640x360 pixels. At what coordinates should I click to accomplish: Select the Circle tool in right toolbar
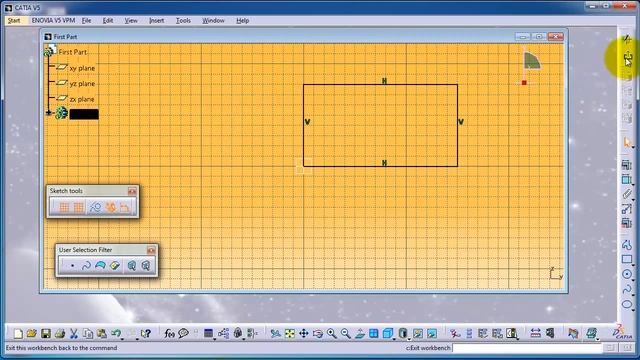627,274
